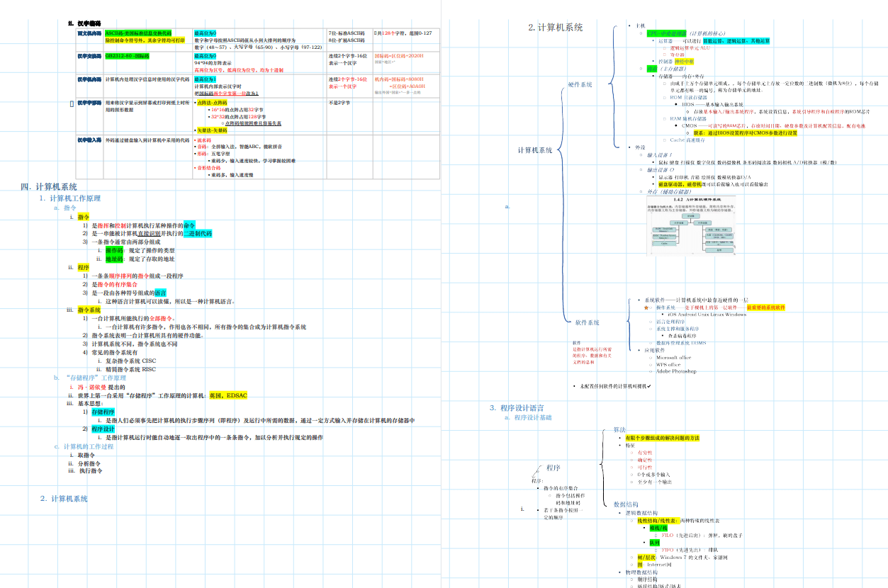Click the 硬件系统 label in the mind map
This screenshot has width=888, height=588.
[x=580, y=84]
